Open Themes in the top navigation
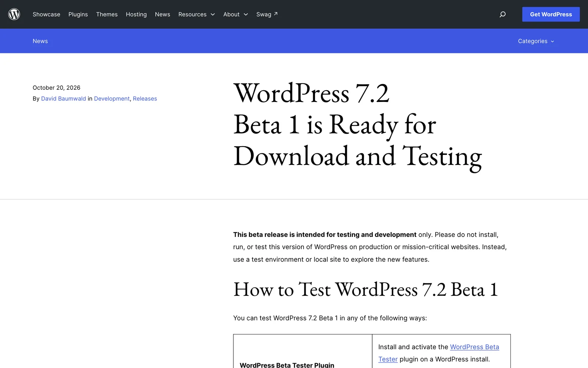588x368 pixels. [107, 14]
